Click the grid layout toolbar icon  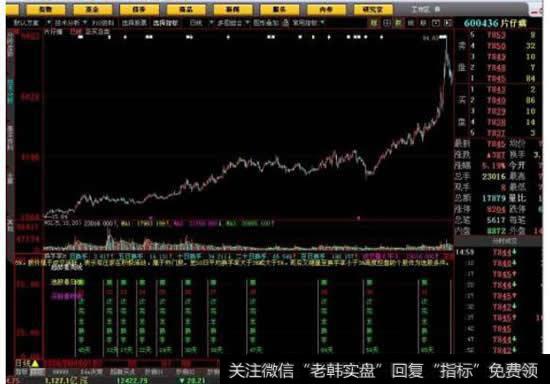(x=387, y=23)
